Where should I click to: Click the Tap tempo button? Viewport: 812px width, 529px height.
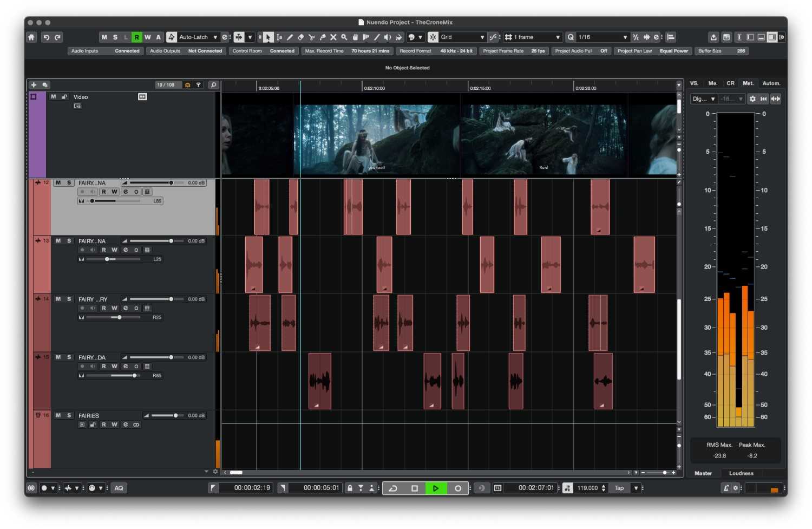coord(619,488)
